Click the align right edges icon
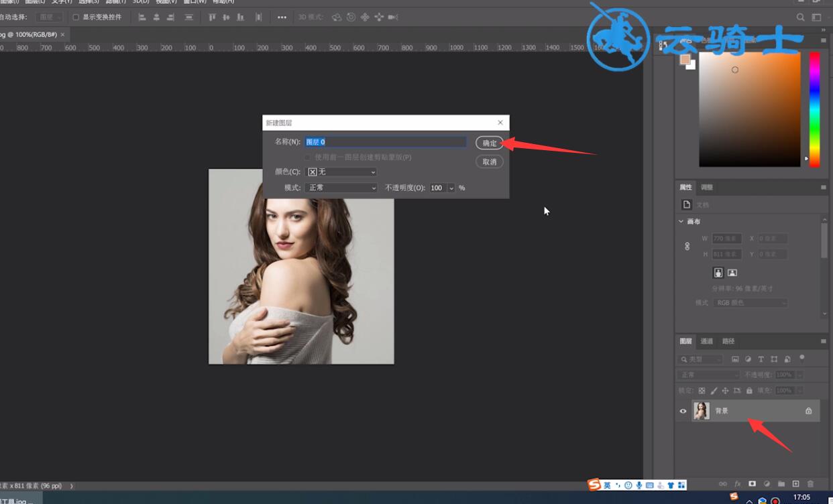Viewport: 833px width, 504px height. [x=170, y=17]
